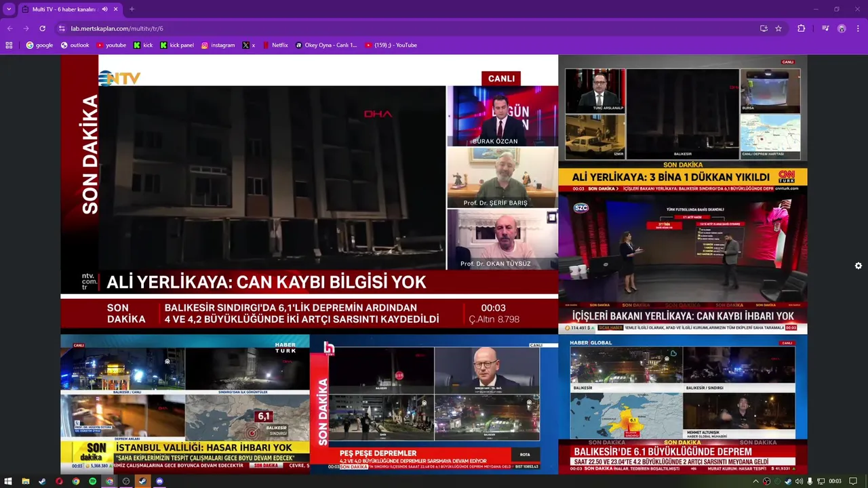The width and height of the screenshot is (868, 488).
Task: Open the Okey Oyna bookmark
Action: [326, 45]
